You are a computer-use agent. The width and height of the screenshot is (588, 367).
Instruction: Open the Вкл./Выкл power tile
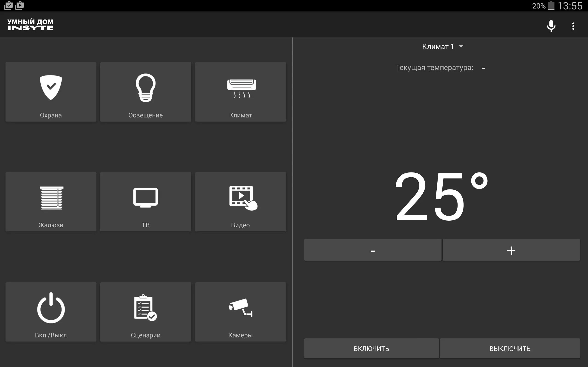(51, 312)
